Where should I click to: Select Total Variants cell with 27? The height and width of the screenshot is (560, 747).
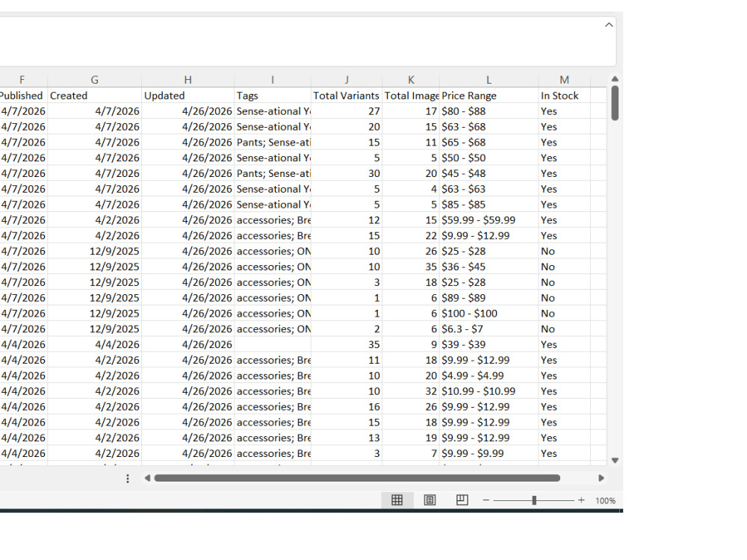tap(347, 111)
